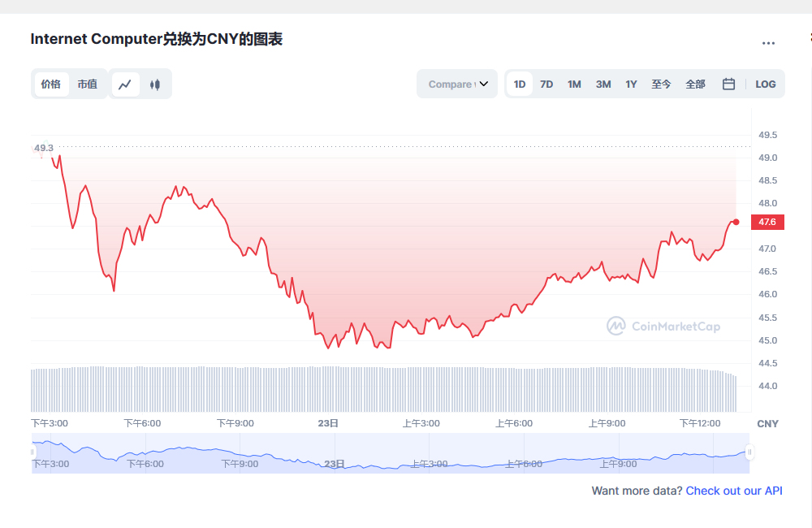Select the 市值 tab

88,84
